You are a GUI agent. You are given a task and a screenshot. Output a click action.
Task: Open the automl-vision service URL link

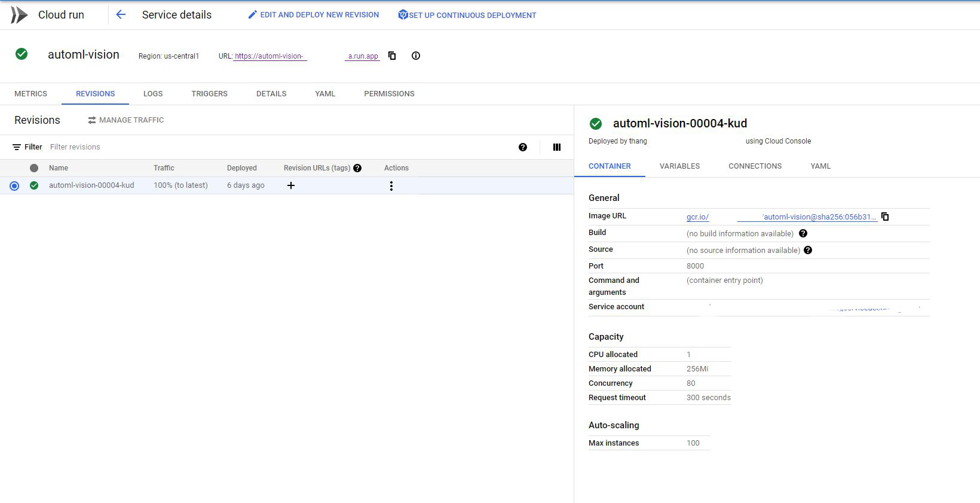click(x=306, y=56)
